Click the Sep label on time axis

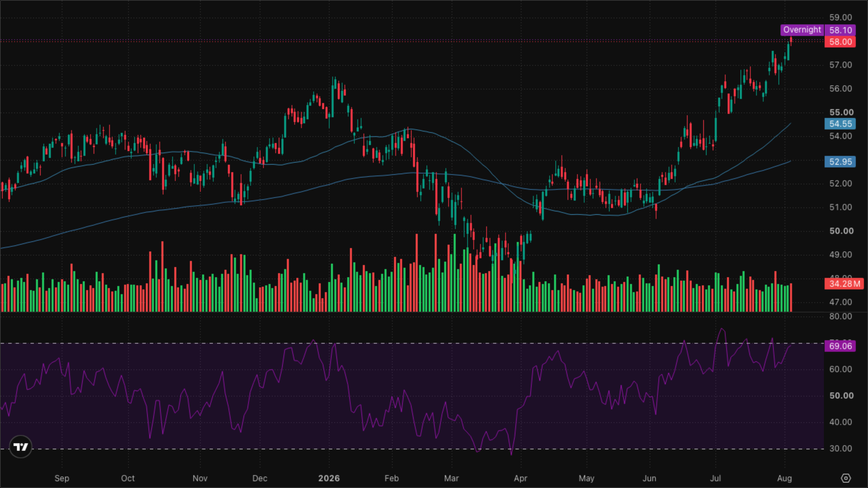(62, 479)
